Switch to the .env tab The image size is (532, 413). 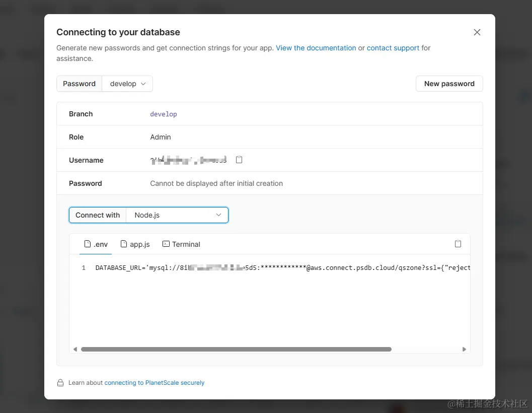coord(96,244)
